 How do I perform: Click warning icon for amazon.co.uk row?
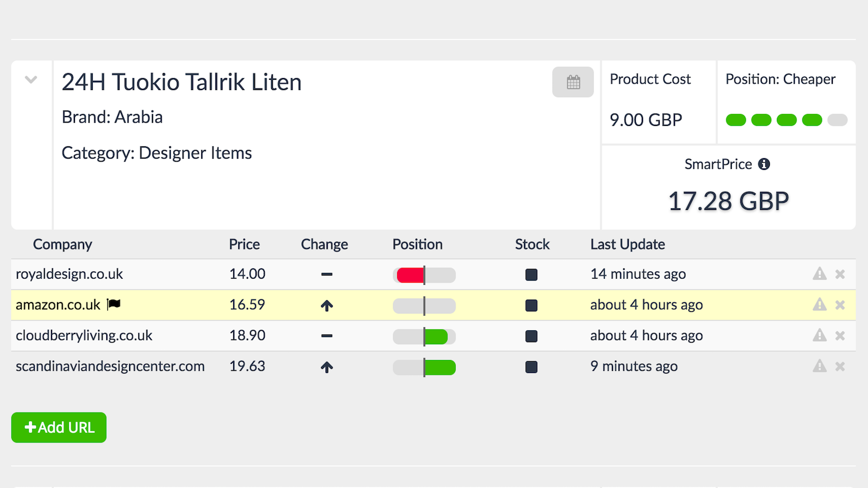pos(819,305)
